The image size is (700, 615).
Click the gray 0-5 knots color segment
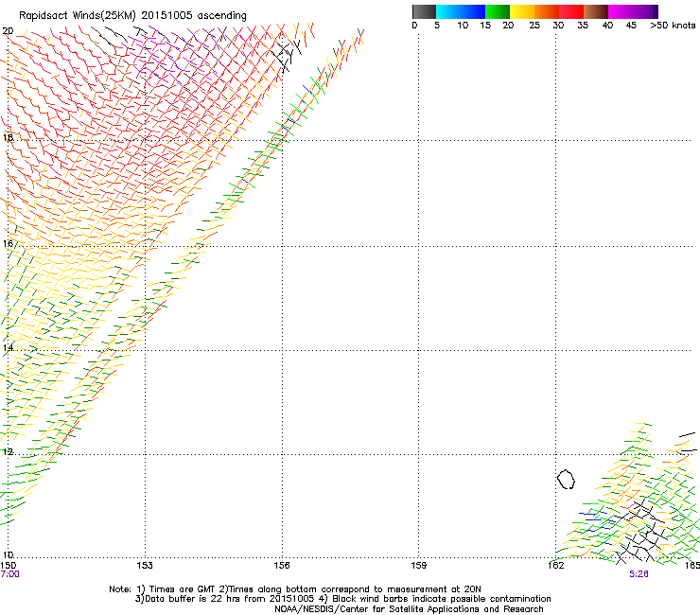[424, 11]
